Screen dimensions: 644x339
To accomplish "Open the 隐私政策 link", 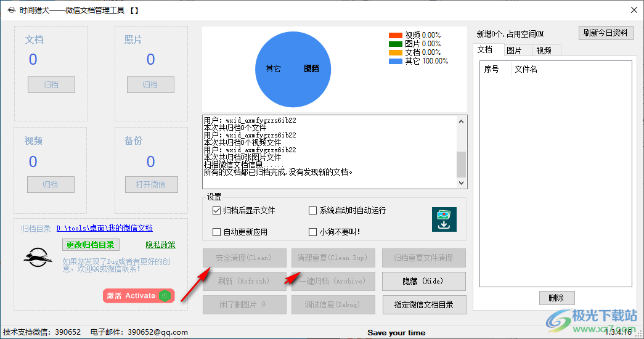I will tap(161, 245).
